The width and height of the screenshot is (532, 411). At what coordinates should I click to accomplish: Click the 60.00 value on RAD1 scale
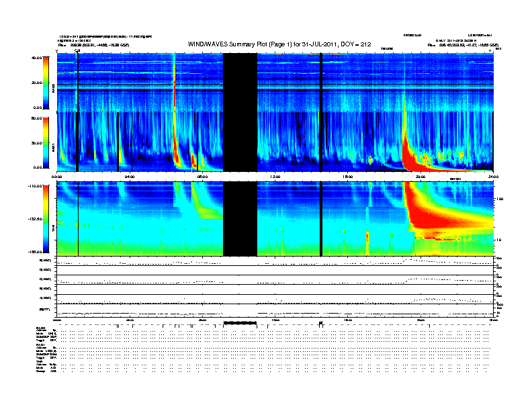[x=36, y=118]
